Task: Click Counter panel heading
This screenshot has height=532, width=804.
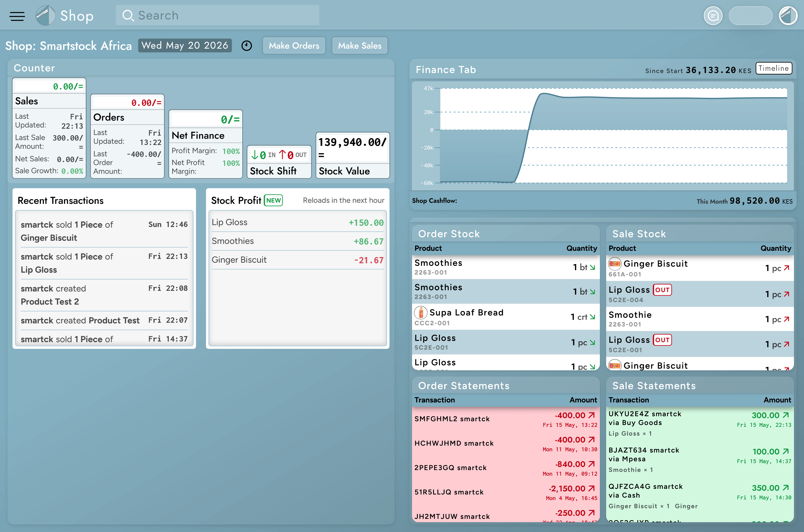Action: [34, 68]
